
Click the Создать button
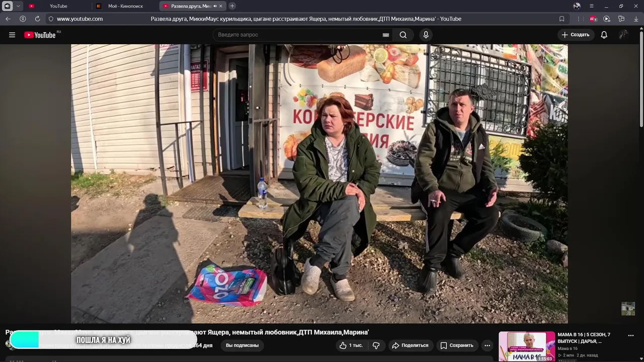point(576,35)
